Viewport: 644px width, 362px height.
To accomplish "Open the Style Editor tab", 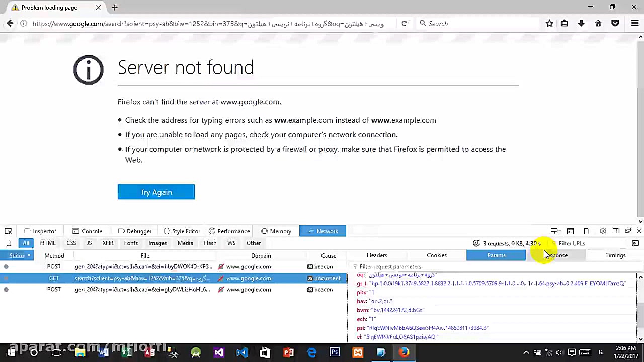I will click(x=182, y=231).
